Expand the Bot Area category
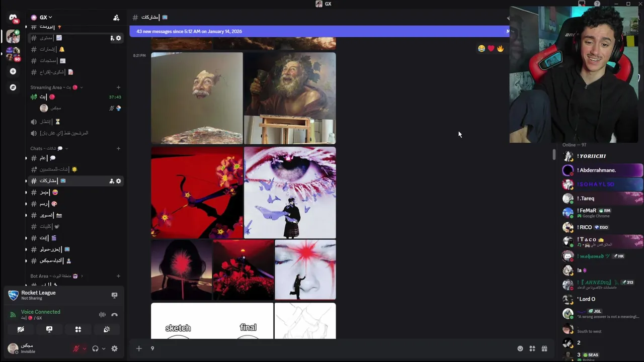The image size is (644, 362). (x=56, y=276)
